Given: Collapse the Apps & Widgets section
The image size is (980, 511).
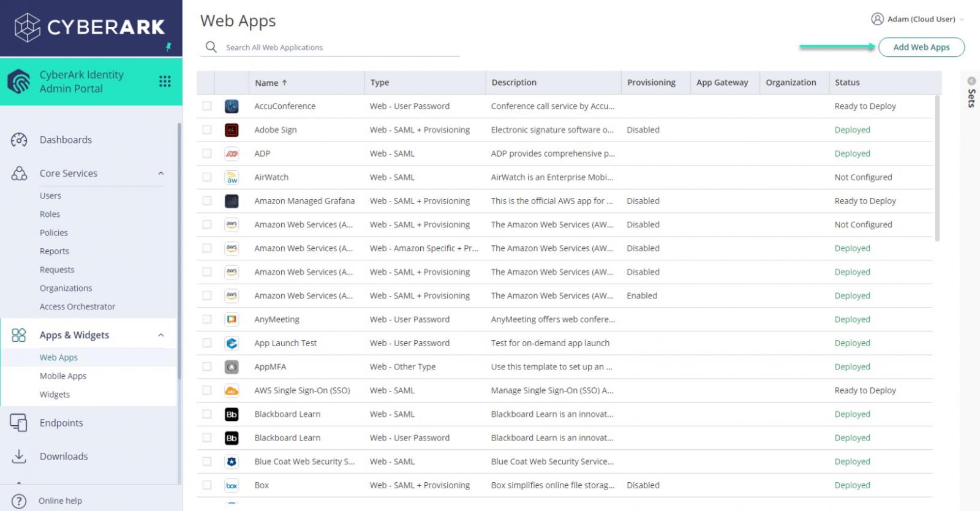Looking at the screenshot, I should coord(161,335).
